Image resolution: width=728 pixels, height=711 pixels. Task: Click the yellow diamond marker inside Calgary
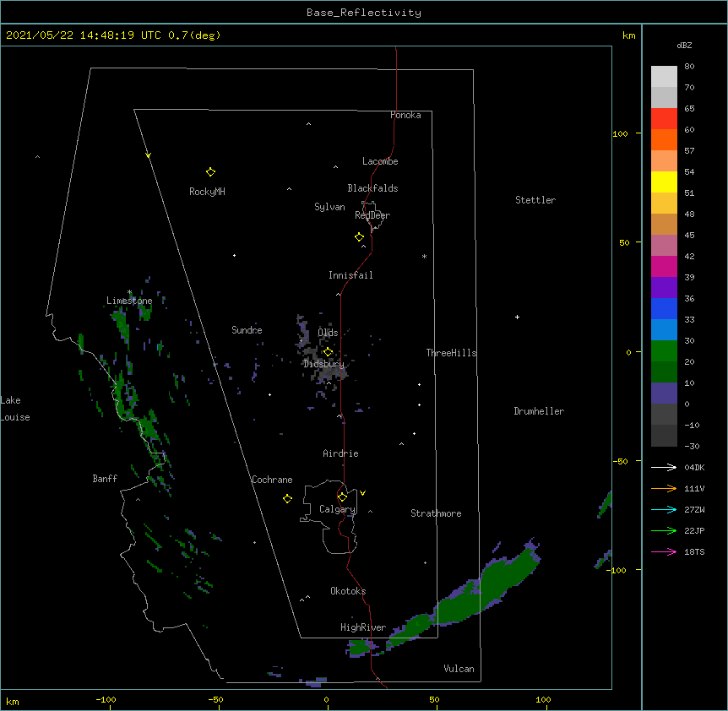click(x=342, y=497)
